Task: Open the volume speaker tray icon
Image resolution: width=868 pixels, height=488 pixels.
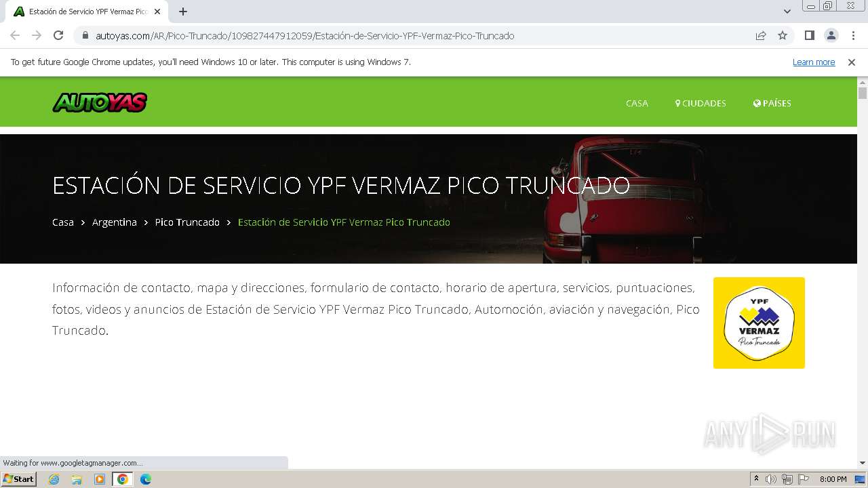Action: 771,479
